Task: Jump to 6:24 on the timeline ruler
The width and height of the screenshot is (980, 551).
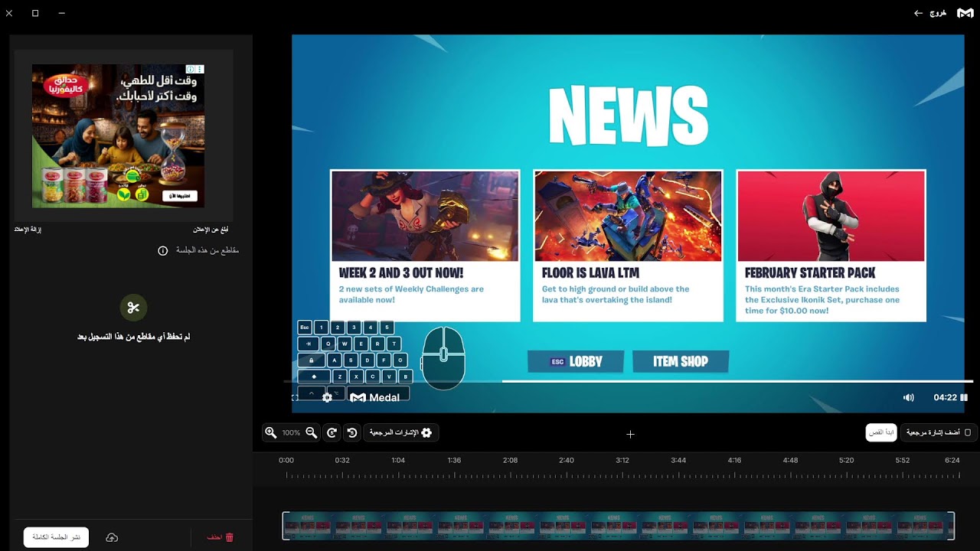Action: coord(952,460)
